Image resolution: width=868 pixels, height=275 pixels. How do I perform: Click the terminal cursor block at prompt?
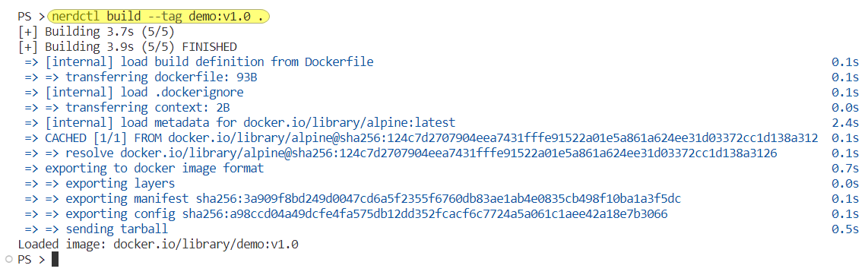click(55, 259)
